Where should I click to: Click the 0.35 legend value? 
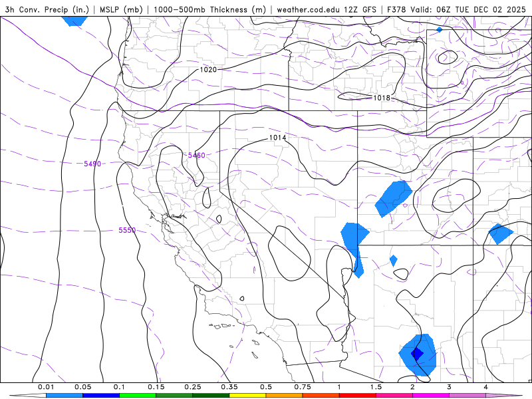[x=229, y=387]
